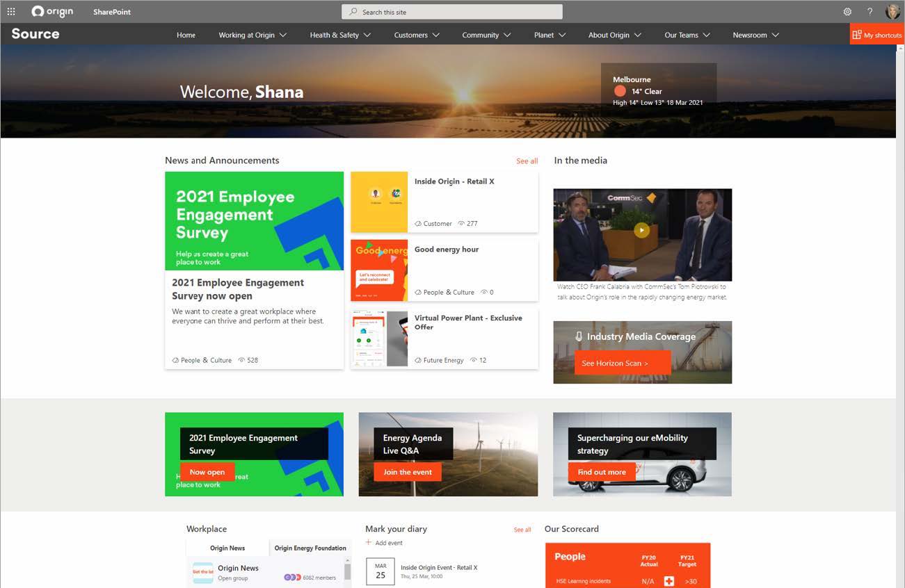Viewport: 905px width, 588px height.
Task: Open the app launcher waffle icon
Action: tap(11, 12)
